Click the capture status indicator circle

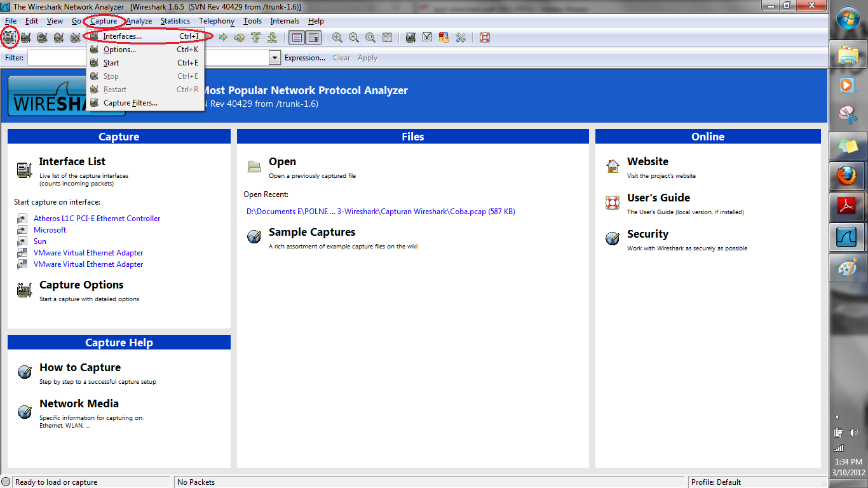tap(6, 482)
